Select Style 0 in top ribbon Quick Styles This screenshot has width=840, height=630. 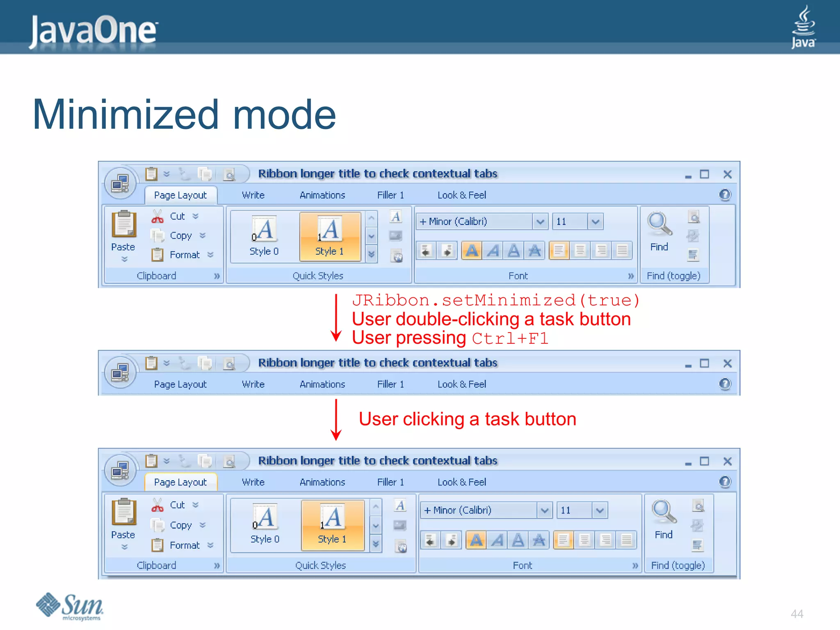(x=265, y=237)
